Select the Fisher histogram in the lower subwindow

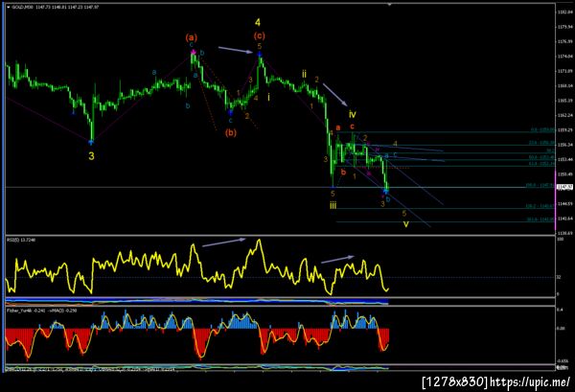tap(197, 334)
